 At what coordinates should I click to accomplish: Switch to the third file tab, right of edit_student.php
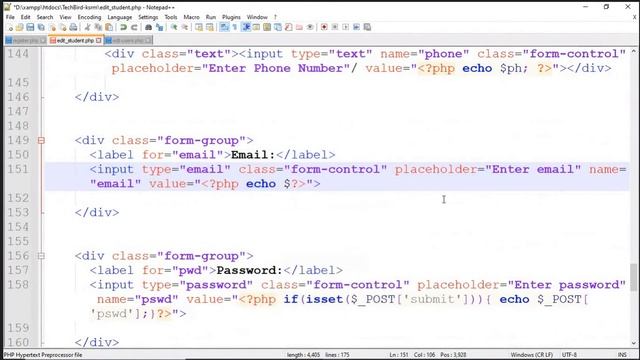tap(129, 40)
